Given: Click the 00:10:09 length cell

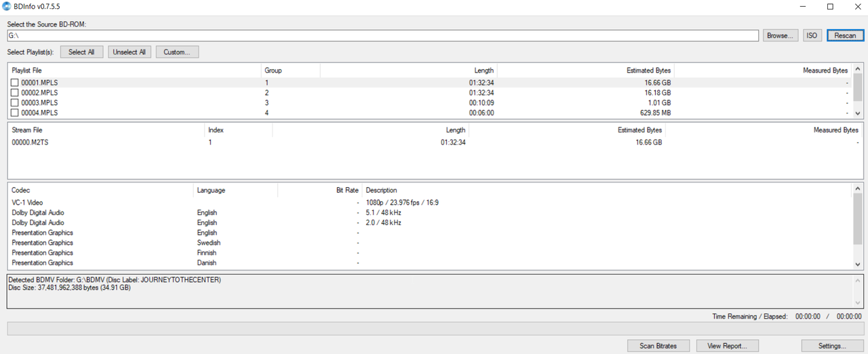Looking at the screenshot, I should pos(481,103).
